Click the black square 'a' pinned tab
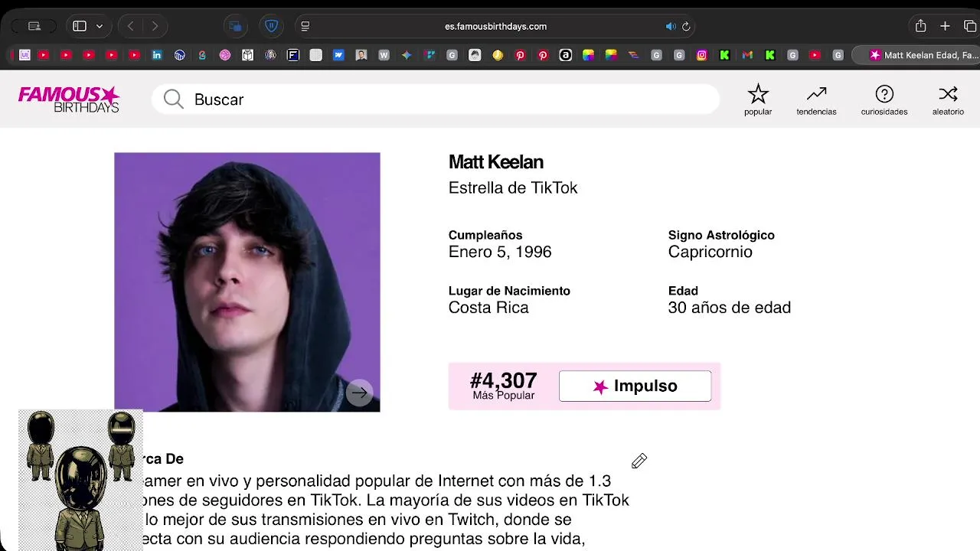This screenshot has height=551, width=980. coord(566,55)
